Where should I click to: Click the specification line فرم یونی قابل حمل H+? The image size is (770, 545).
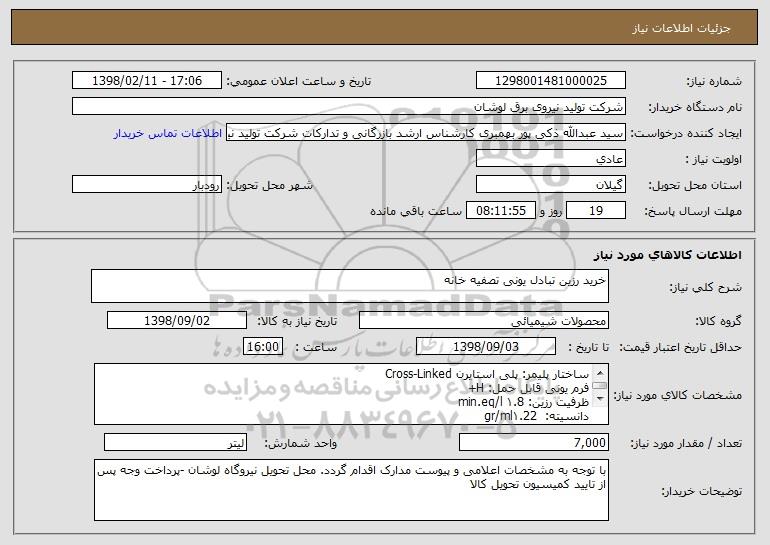(x=529, y=388)
